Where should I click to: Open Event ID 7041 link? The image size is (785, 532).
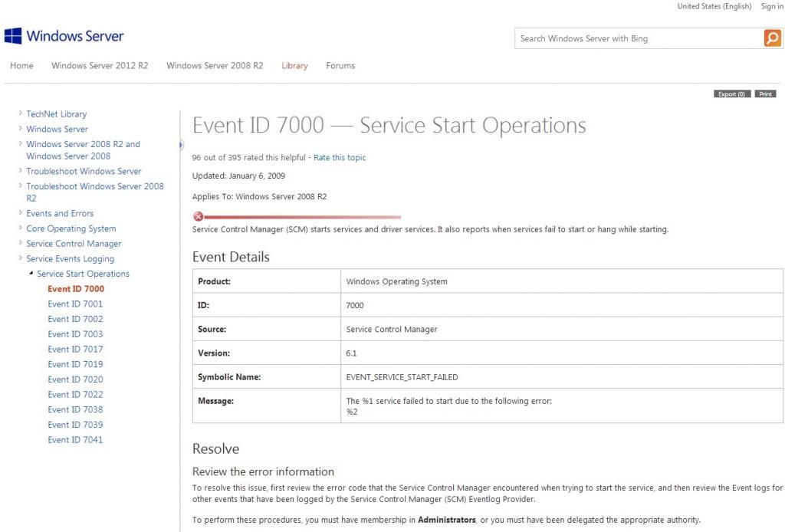coord(75,440)
